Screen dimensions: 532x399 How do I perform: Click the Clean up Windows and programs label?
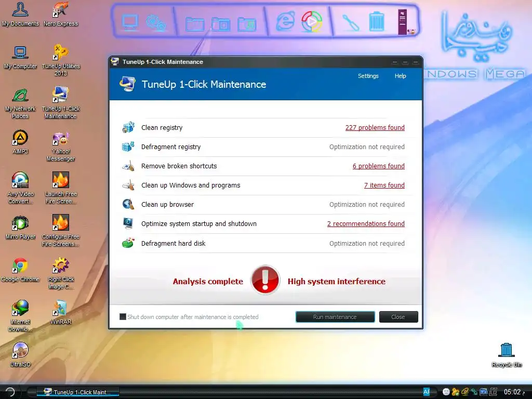(x=191, y=185)
